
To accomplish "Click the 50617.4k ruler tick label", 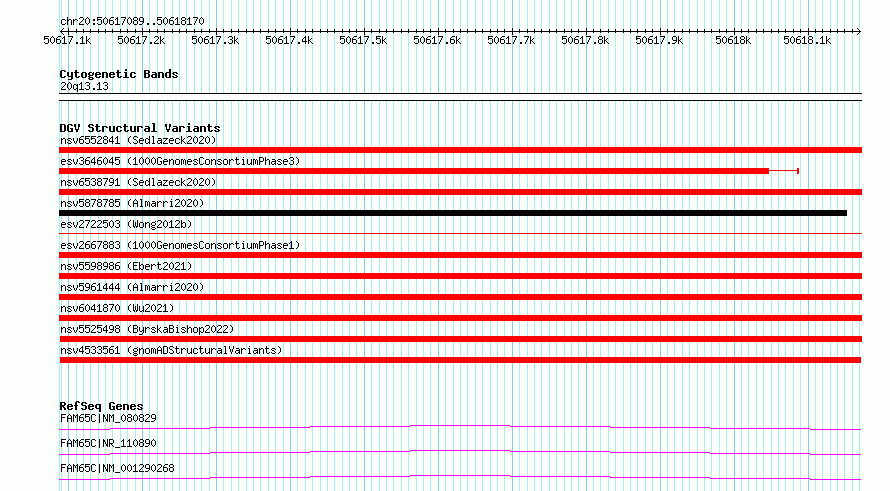I will coord(289,40).
